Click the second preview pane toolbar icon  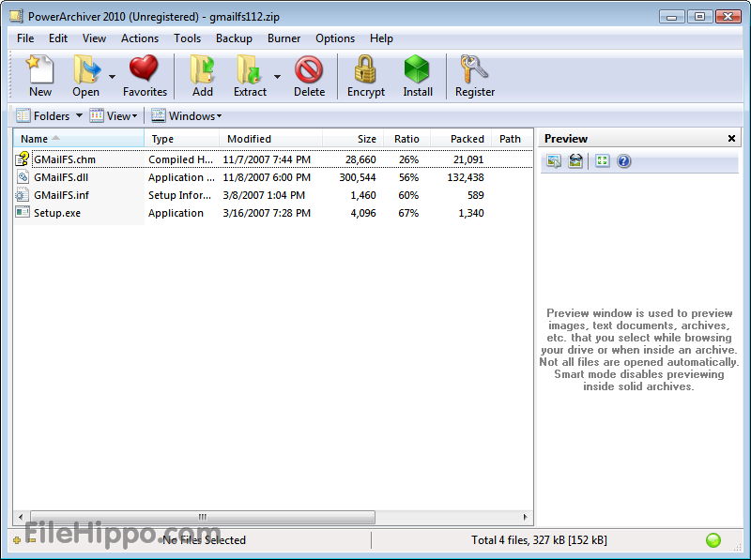click(x=575, y=160)
